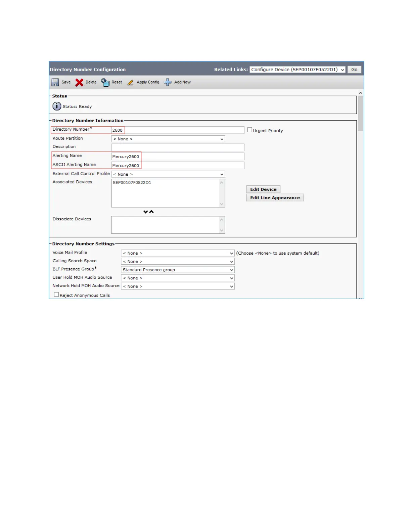The image size is (411, 532).
Task: Click the Alerting Name input field
Action: click(x=178, y=157)
